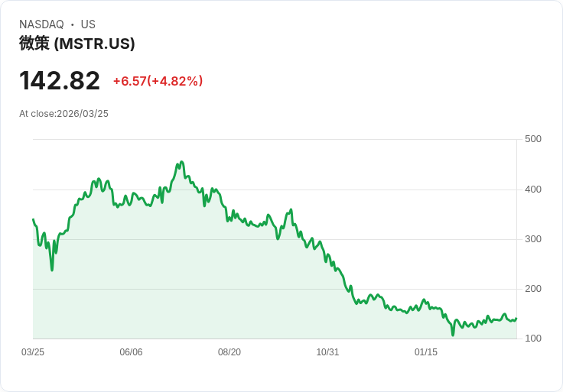This screenshot has width=563, height=392.
Task: Click the MSTR.US stock title
Action: click(x=77, y=44)
